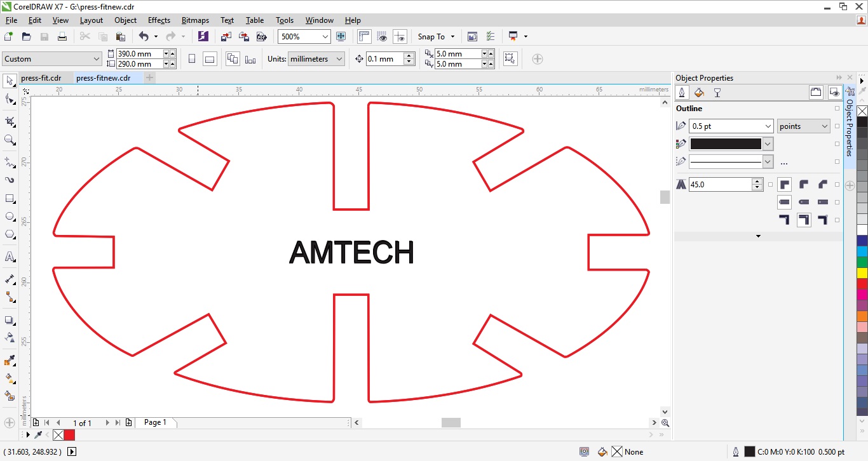Open the Custom page size dropdown
The image size is (868, 461).
coord(97,59)
